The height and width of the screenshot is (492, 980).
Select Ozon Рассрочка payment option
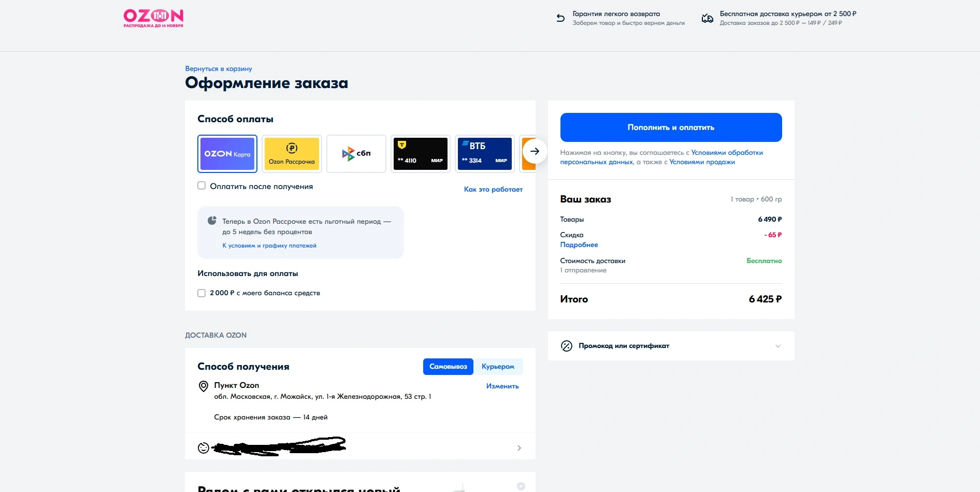point(292,154)
